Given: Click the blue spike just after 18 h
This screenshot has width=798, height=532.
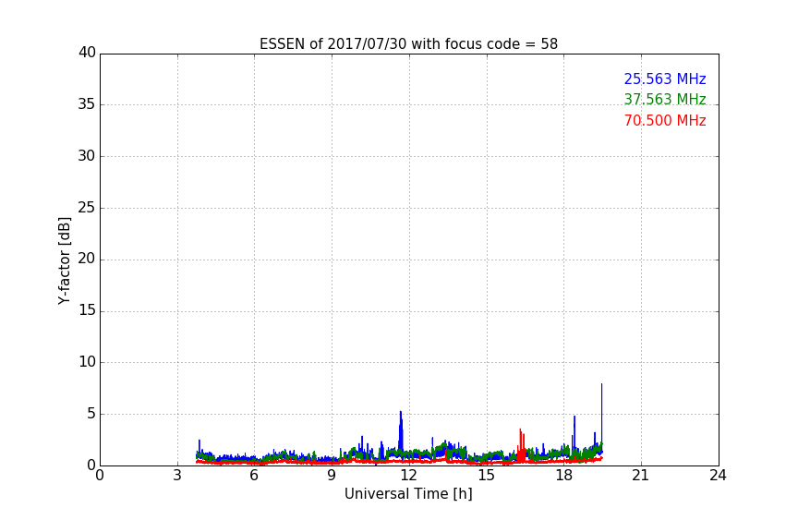Looking at the screenshot, I should (574, 431).
